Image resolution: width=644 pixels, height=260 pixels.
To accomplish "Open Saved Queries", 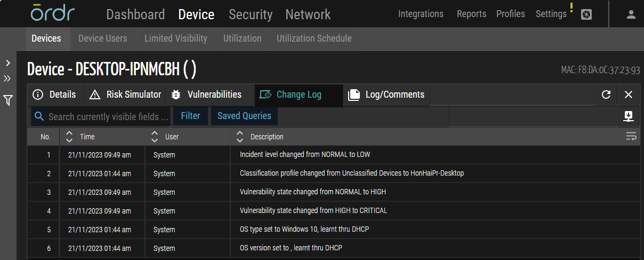I will pyautogui.click(x=244, y=116).
